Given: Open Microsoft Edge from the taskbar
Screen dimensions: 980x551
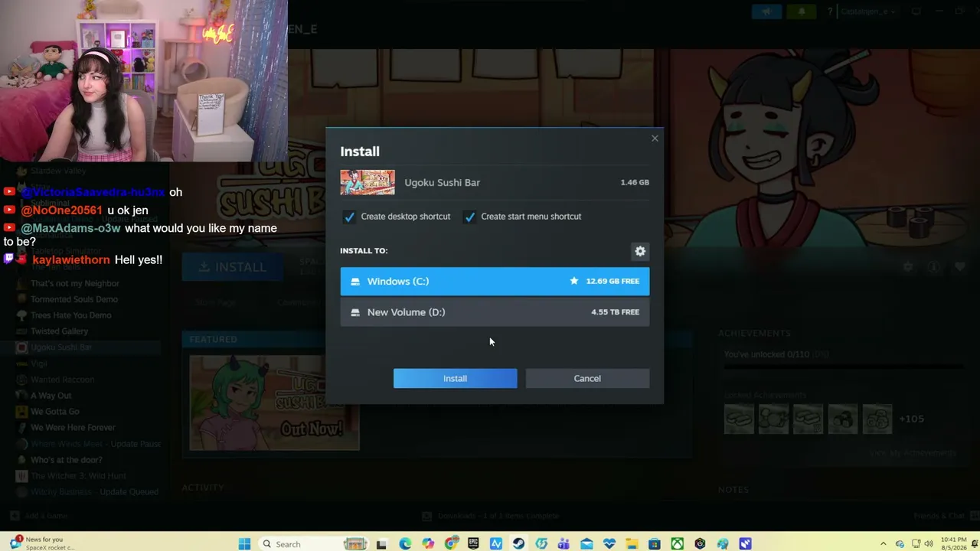Looking at the screenshot, I should coord(405,544).
